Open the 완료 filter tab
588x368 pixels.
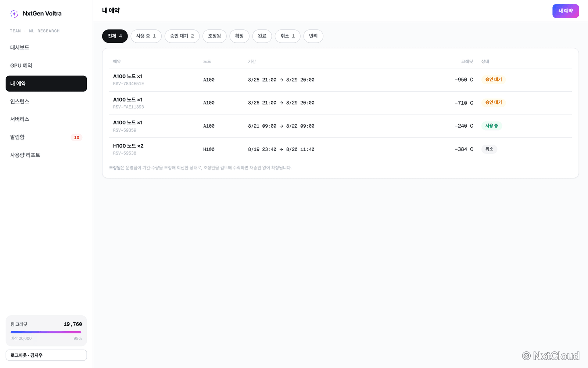pos(262,36)
